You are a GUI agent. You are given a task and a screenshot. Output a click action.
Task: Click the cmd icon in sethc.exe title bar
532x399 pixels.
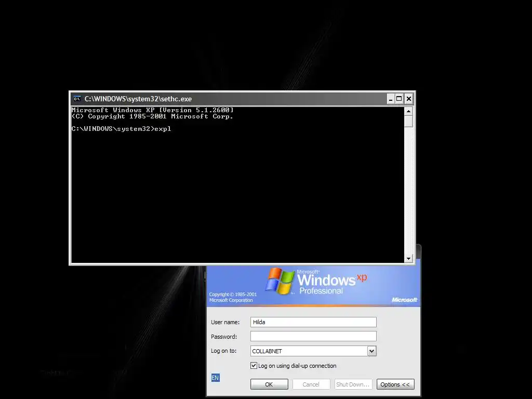tap(77, 99)
